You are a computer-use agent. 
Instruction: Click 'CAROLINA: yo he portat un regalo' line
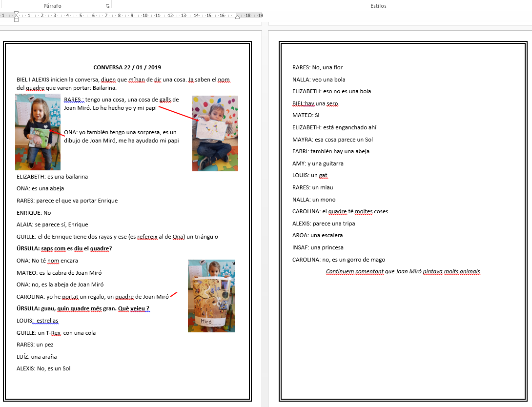[x=93, y=297]
